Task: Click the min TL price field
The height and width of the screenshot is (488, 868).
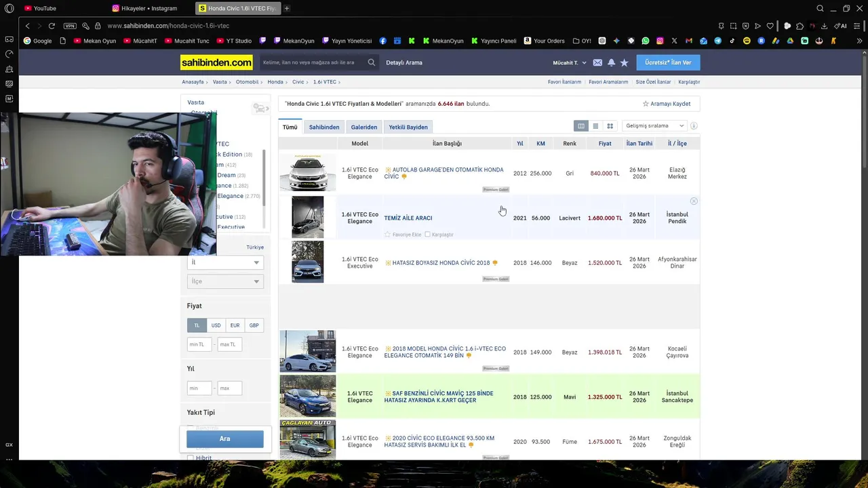Action: point(199,344)
